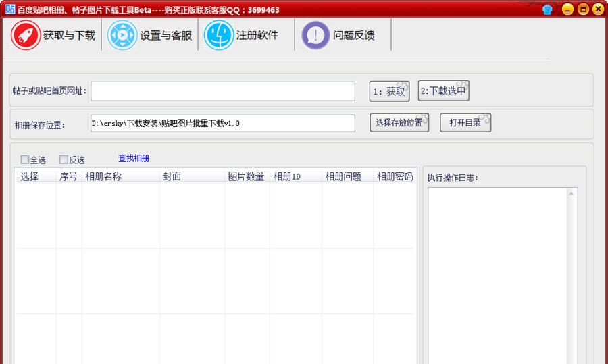The image size is (608, 364).
Task: Switch to the 注册软件 tab
Action: 247,35
